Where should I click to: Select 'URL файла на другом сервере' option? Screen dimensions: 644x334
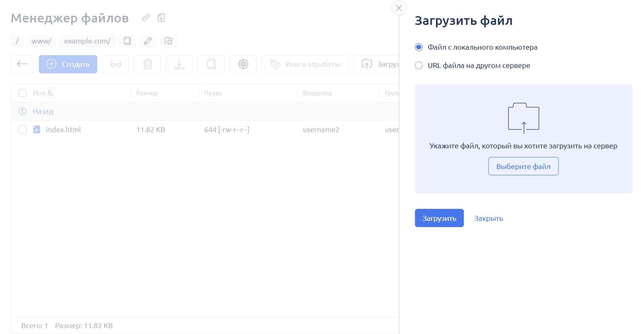[419, 65]
